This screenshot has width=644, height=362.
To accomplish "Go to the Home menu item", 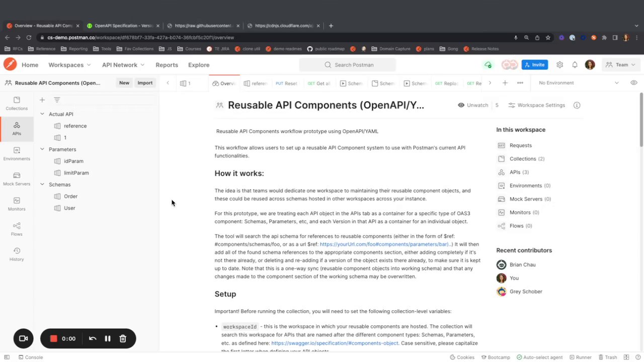I will click(30, 65).
